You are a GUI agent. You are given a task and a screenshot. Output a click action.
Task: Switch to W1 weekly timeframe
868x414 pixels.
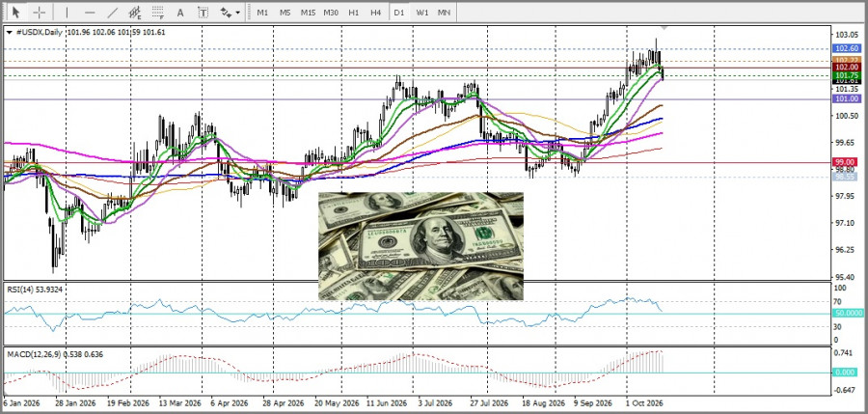pyautogui.click(x=421, y=13)
